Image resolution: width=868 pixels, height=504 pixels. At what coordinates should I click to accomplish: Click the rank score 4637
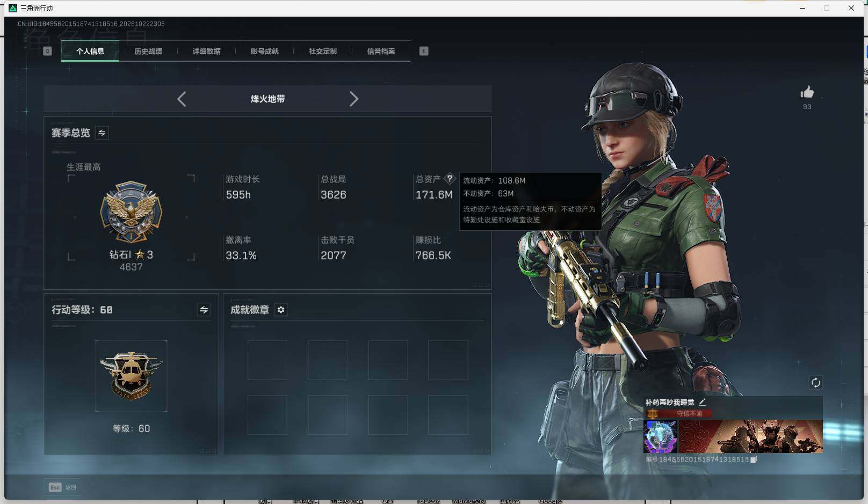[131, 267]
